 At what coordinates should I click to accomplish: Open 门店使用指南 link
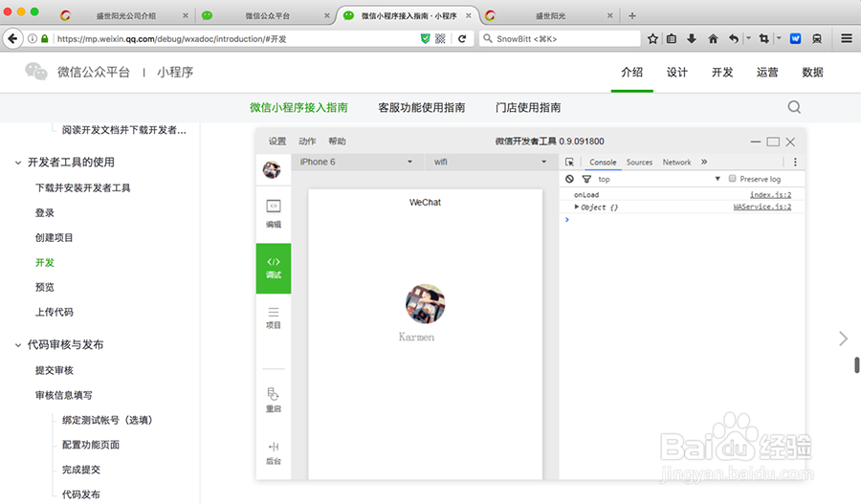coord(528,108)
